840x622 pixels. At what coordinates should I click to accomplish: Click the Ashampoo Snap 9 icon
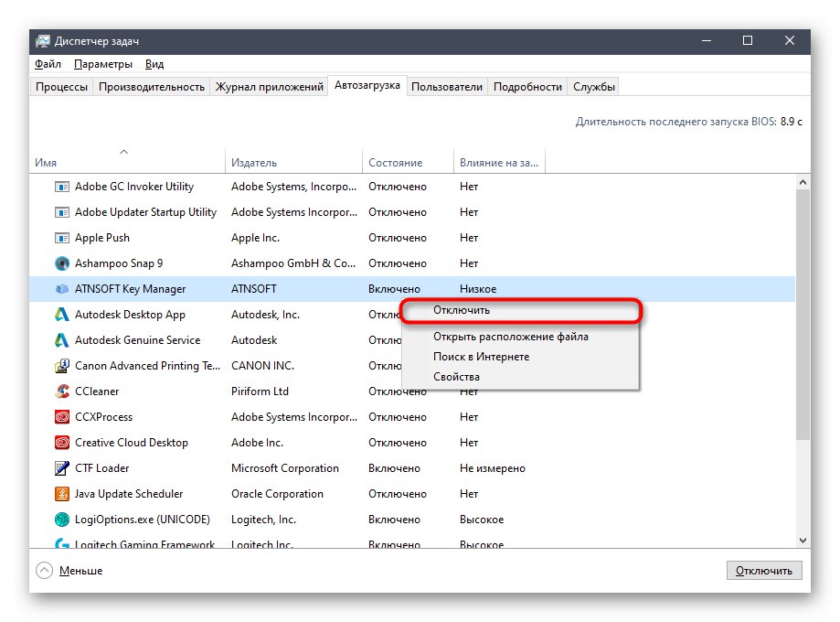click(62, 263)
